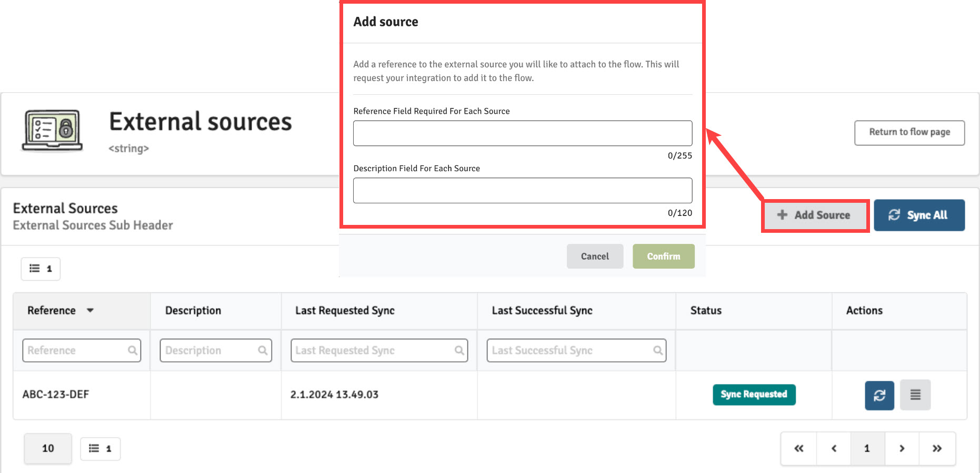Click search icon in Last Successful Sync filter
Viewport: 980px width, 473px height.
pyautogui.click(x=658, y=350)
